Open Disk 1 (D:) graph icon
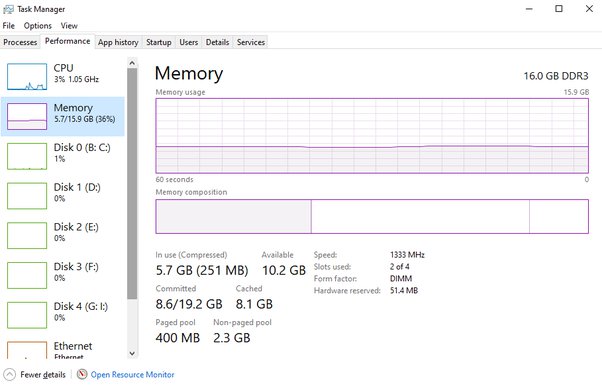 [x=27, y=196]
